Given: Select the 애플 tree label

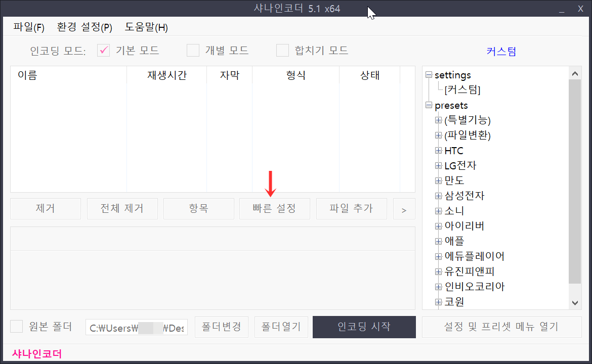Looking at the screenshot, I should click(x=454, y=241).
